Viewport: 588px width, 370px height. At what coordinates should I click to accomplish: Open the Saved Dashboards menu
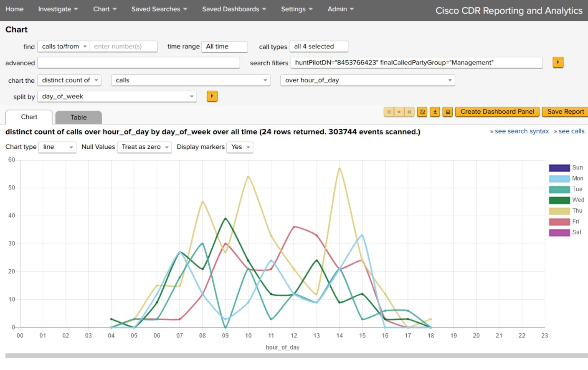pyautogui.click(x=234, y=9)
